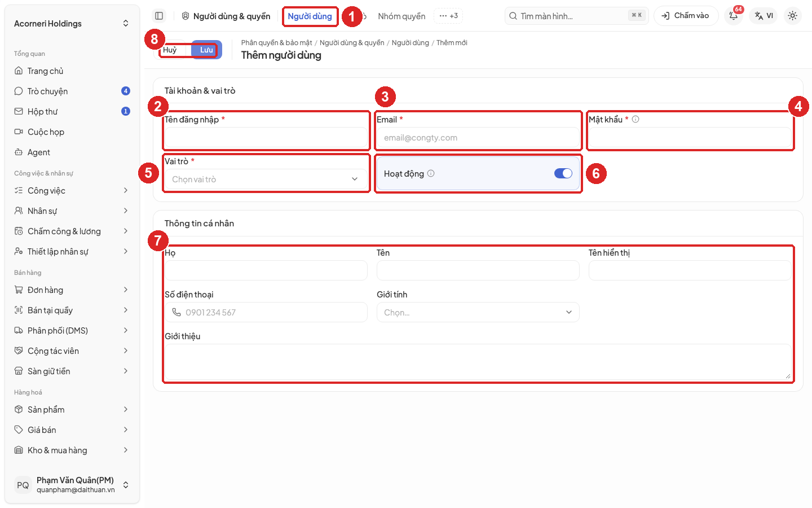Click search box Tìm màn hình
This screenshot has height=508, width=812.
click(576, 16)
